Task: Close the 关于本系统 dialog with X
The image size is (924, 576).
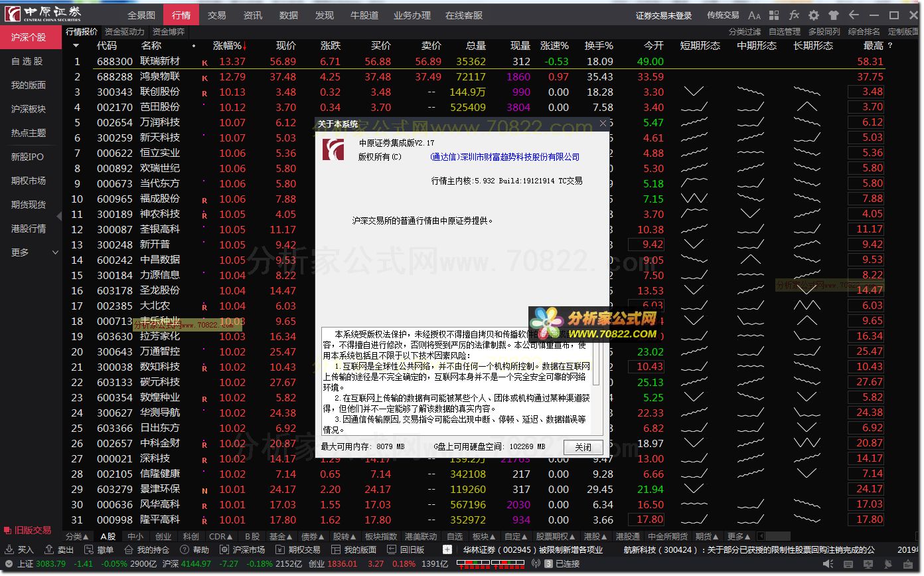Action: point(603,124)
